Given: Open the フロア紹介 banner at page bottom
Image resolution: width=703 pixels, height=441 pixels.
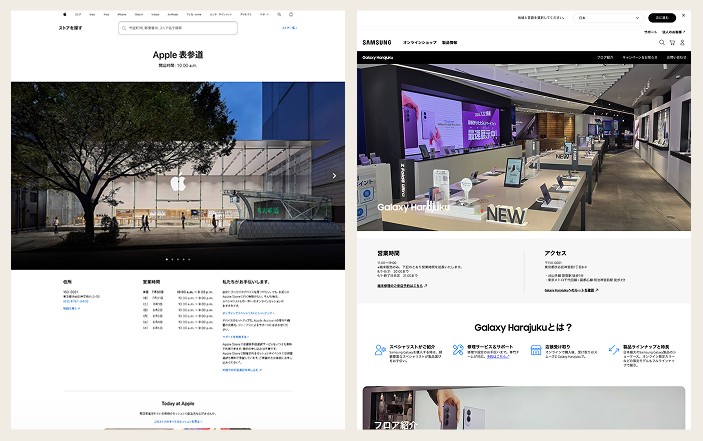Looking at the screenshot, I should 524,408.
